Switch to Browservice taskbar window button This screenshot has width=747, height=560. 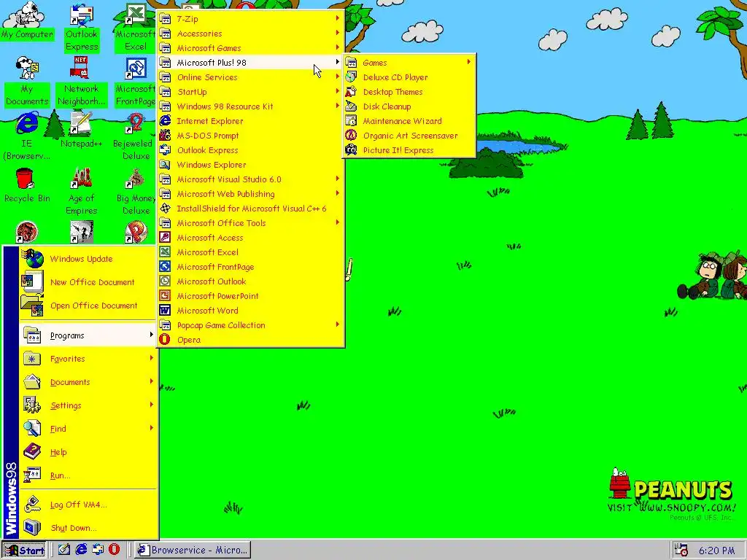pyautogui.click(x=192, y=550)
